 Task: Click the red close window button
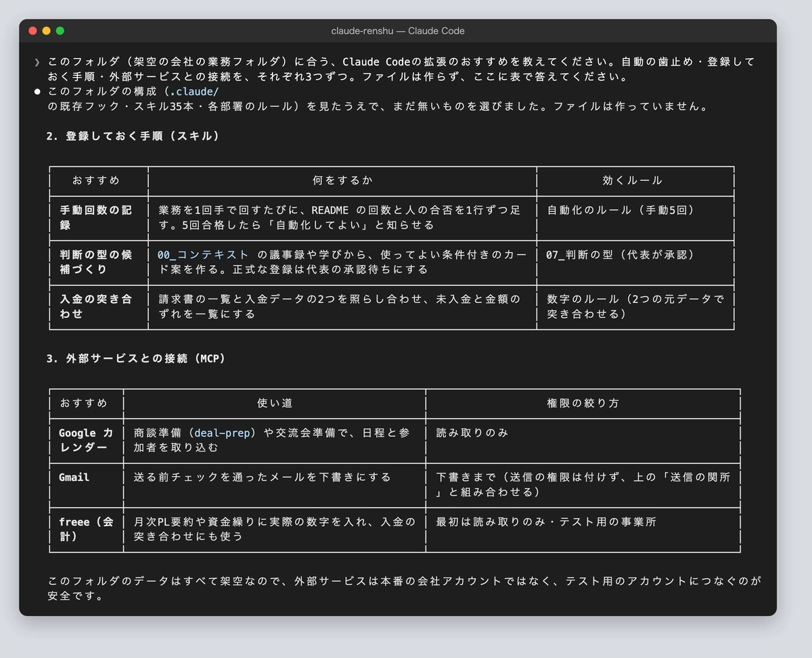click(x=32, y=30)
